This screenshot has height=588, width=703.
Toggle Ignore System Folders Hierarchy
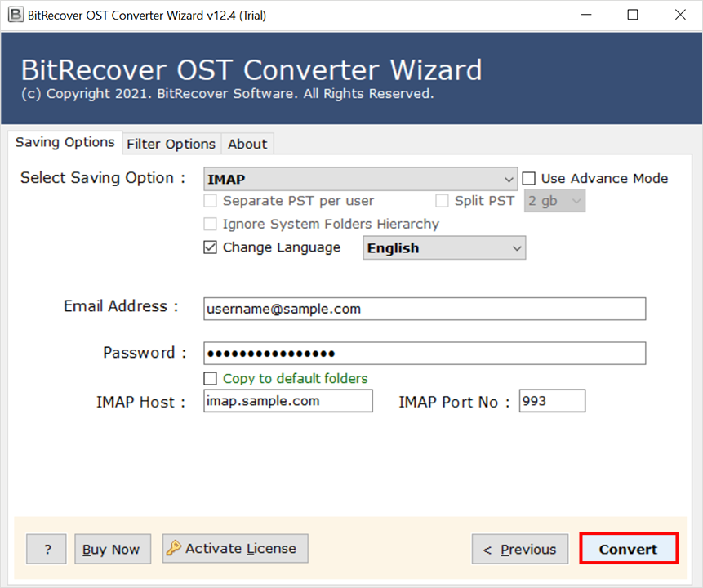[211, 224]
